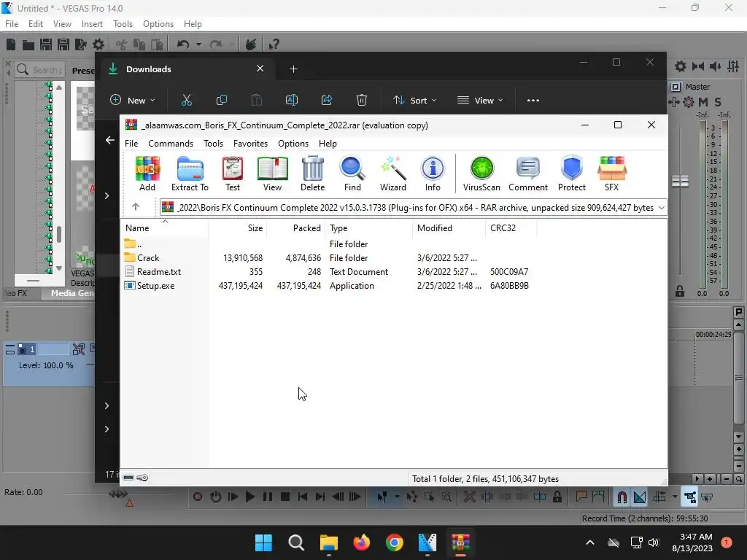Viewport: 747px width, 560px height.
Task: Show archive Info in WinRAR
Action: (433, 174)
